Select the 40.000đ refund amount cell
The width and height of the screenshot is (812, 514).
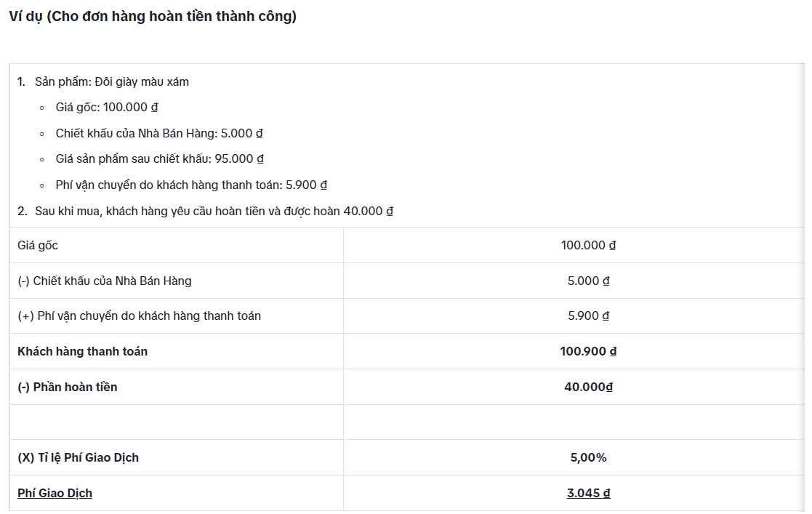[588, 387]
